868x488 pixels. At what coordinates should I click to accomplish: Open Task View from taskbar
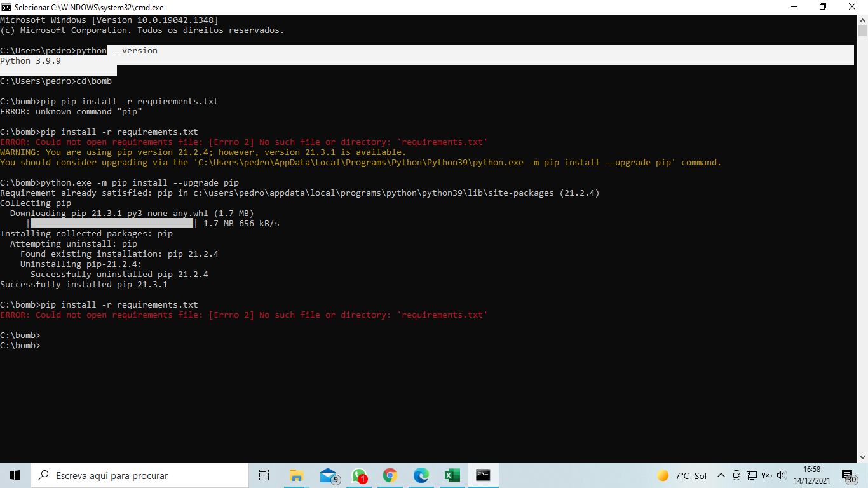pyautogui.click(x=264, y=475)
